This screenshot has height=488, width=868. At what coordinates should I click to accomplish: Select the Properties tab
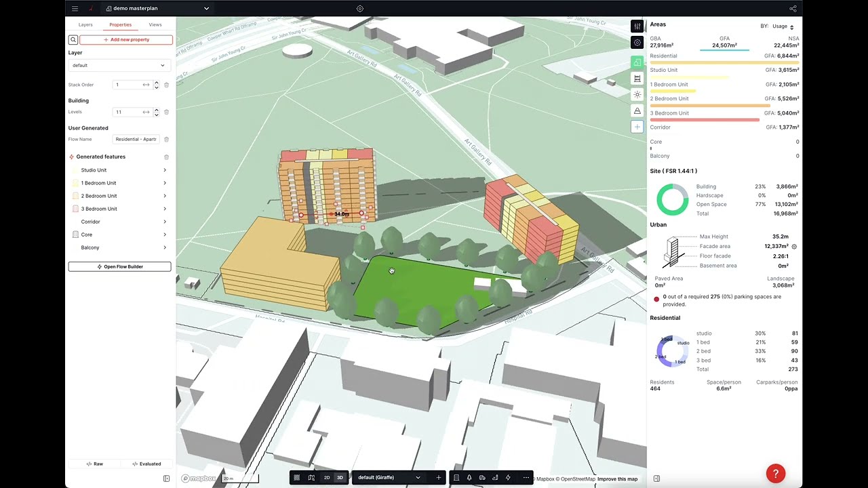click(x=121, y=24)
